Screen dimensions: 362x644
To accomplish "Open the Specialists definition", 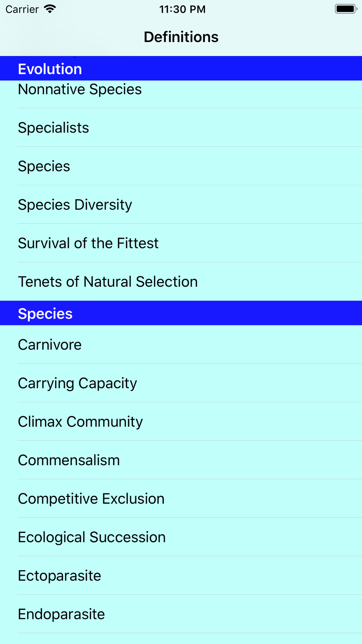I will coord(181,127).
